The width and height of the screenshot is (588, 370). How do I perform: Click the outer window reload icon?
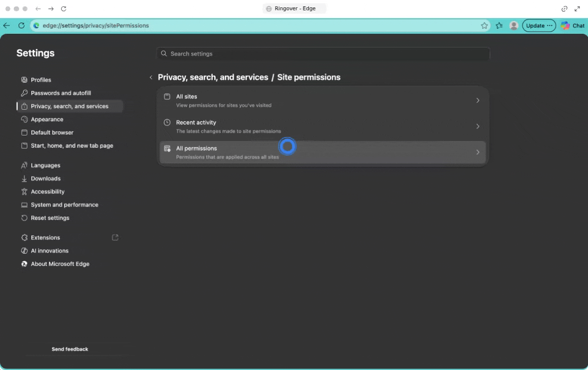tap(64, 9)
